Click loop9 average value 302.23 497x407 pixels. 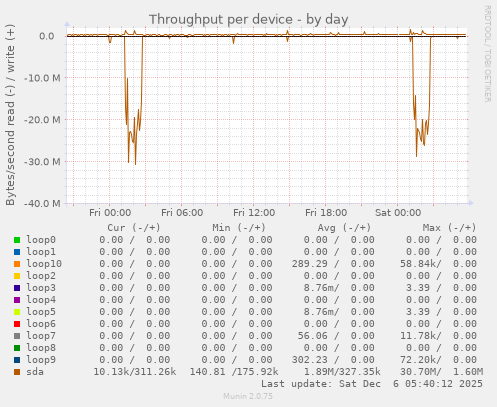click(x=310, y=360)
